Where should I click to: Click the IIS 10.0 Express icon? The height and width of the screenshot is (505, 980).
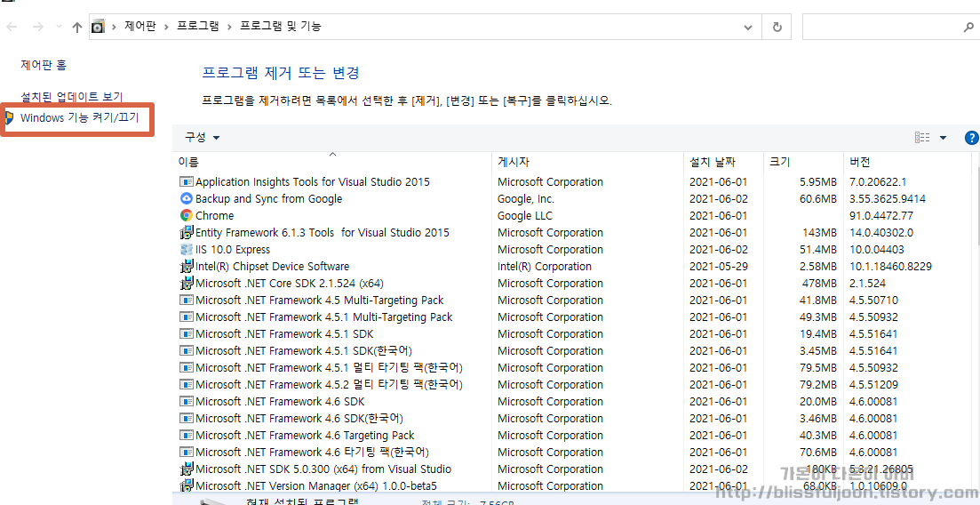click(187, 250)
